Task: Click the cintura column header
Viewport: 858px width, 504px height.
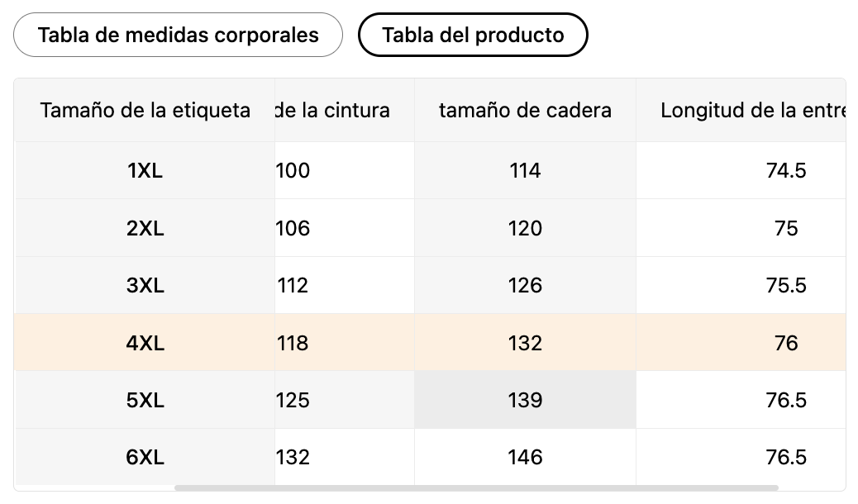Action: (332, 110)
